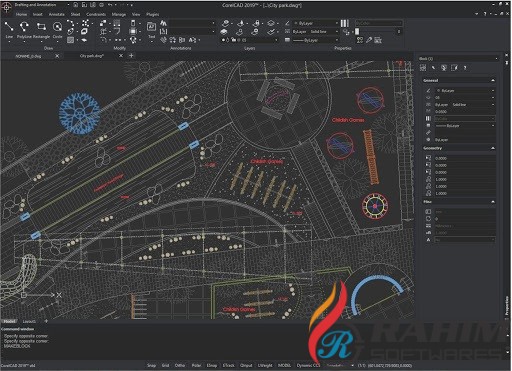512x371 pixels.
Task: Select the PolyLine tool
Action: (24, 29)
